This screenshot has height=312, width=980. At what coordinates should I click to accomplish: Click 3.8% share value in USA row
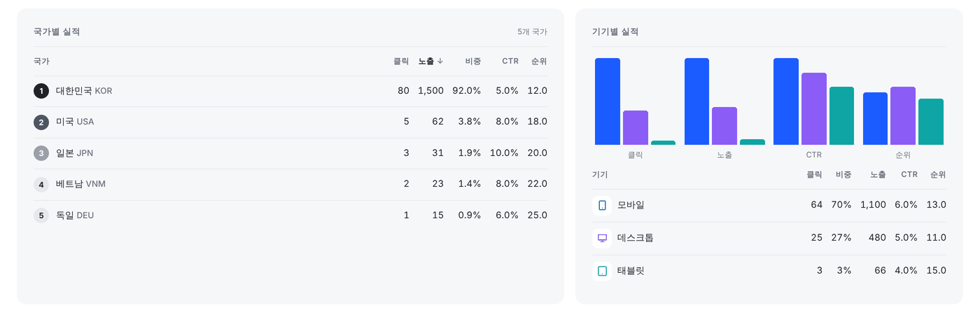(x=469, y=122)
